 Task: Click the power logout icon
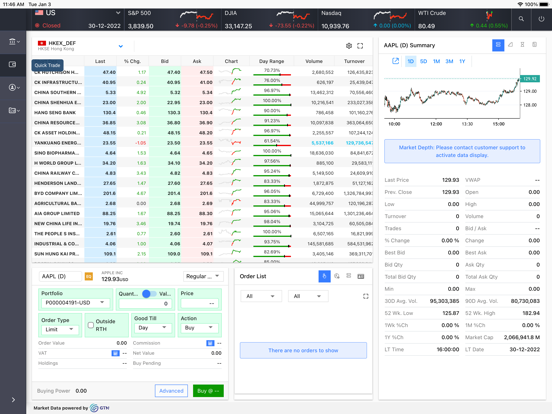(541, 19)
